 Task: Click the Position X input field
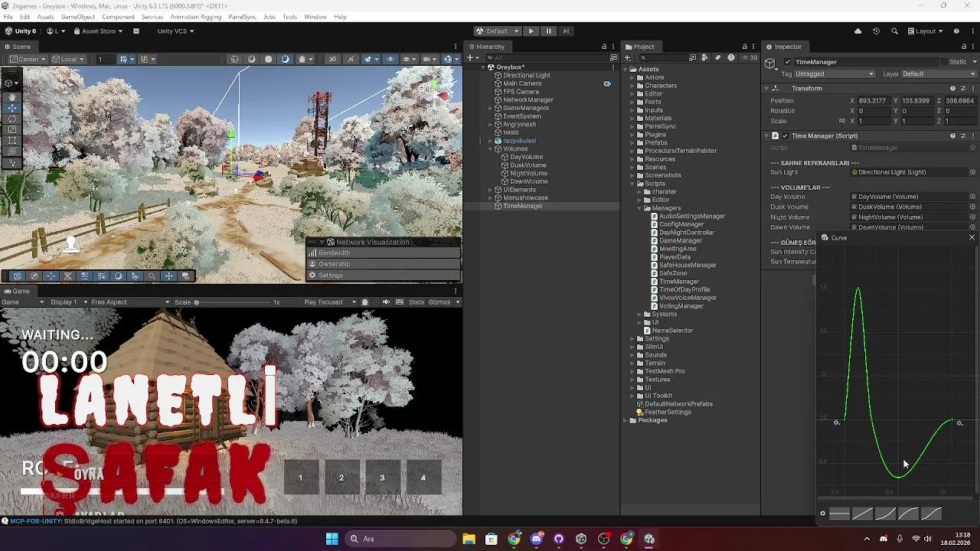(x=873, y=101)
